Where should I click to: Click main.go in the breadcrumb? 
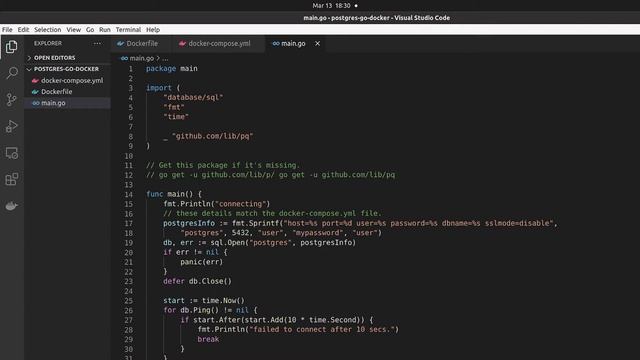tap(141, 58)
